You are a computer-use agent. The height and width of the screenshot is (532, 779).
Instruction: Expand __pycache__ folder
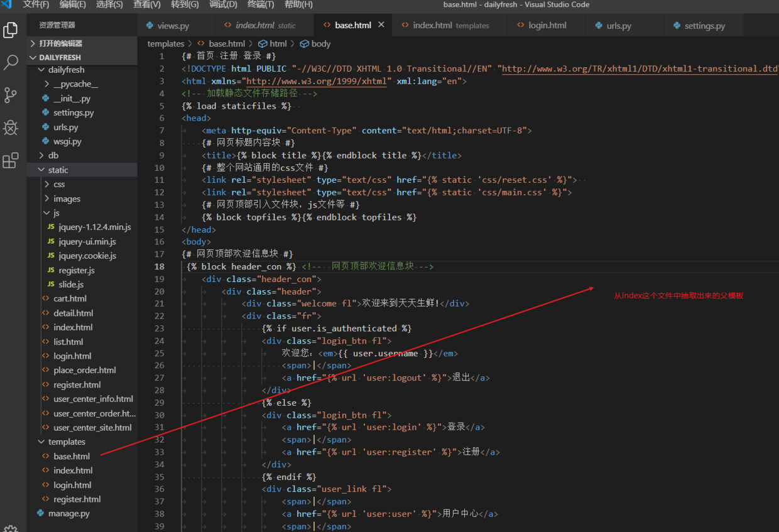coord(82,84)
